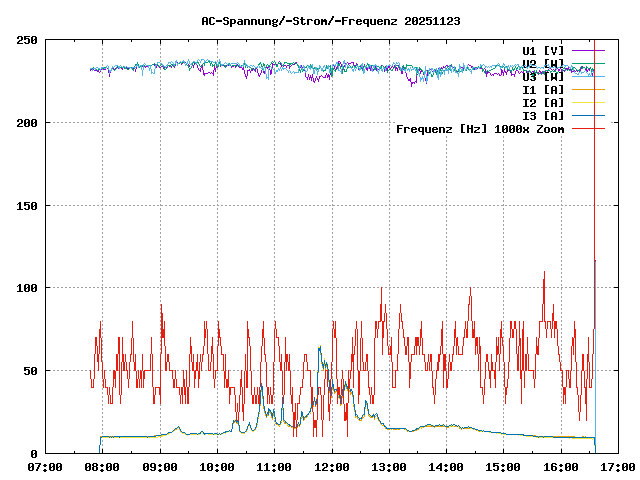Click the Frequenz [Hz] 1000x Zoom legend label

pos(480,128)
